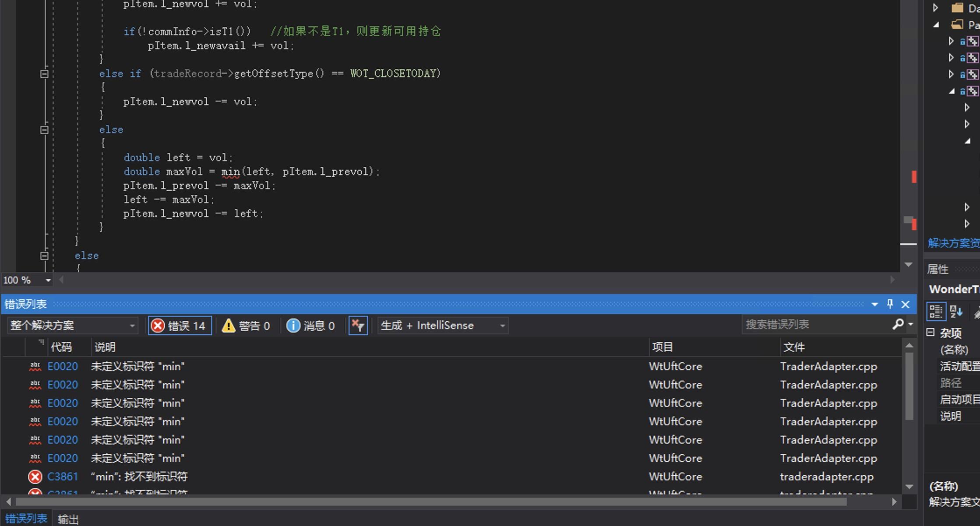This screenshot has width=980, height=526.
Task: Click abc squiggle icon of first E0020 row
Action: [x=35, y=366]
